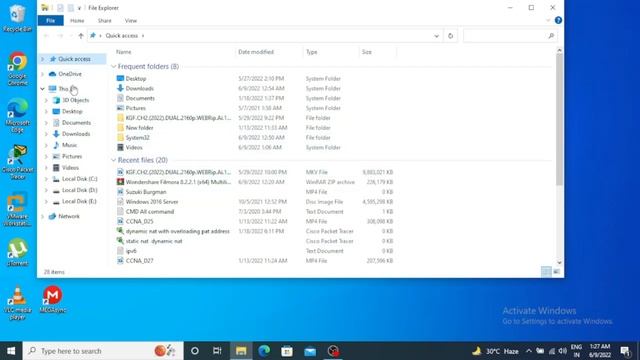Click the refresh button beside the address bar
Screen dimensions: 640x360
[x=450, y=36]
